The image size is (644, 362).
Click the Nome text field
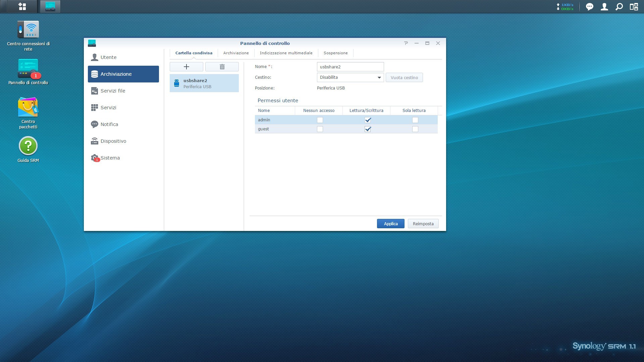350,67
